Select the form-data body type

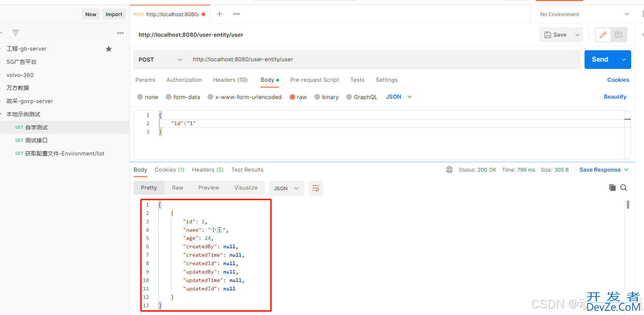tap(183, 97)
